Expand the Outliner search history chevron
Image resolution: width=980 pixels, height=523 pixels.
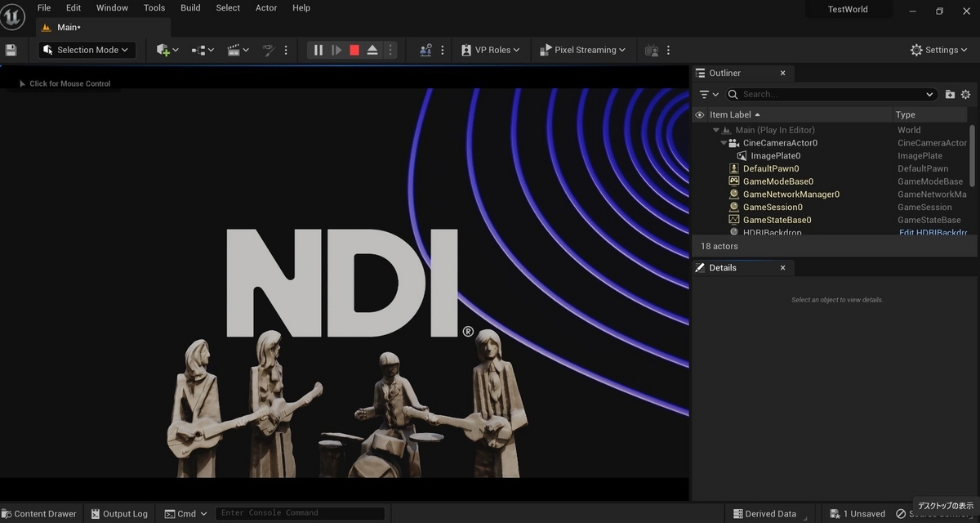pyautogui.click(x=929, y=94)
